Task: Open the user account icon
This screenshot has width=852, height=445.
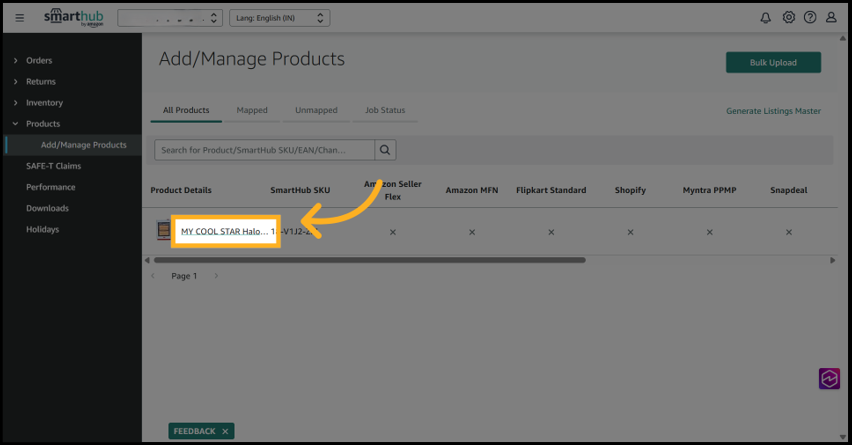Action: tap(831, 18)
